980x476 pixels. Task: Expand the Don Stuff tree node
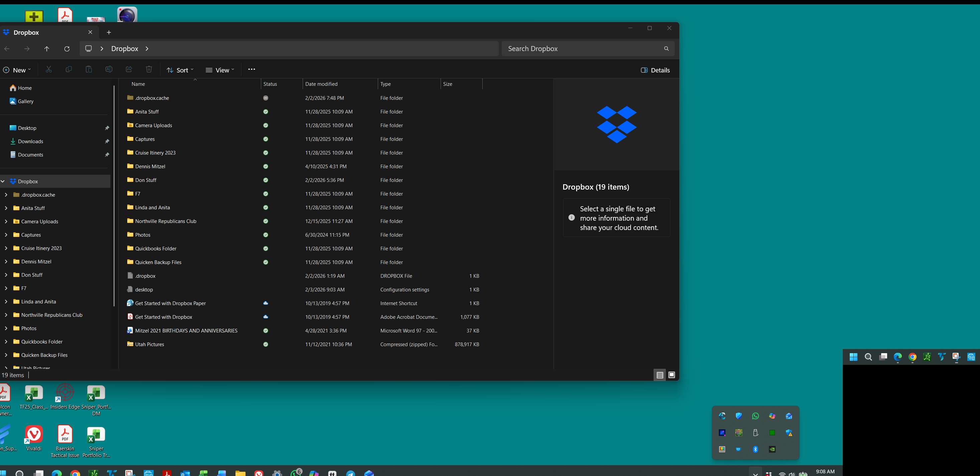click(x=6, y=275)
